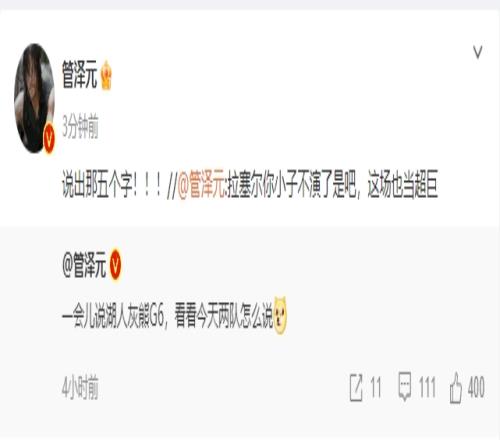Open 管泽元's profile avatar
Screen dimensions: 500x440
34,98
